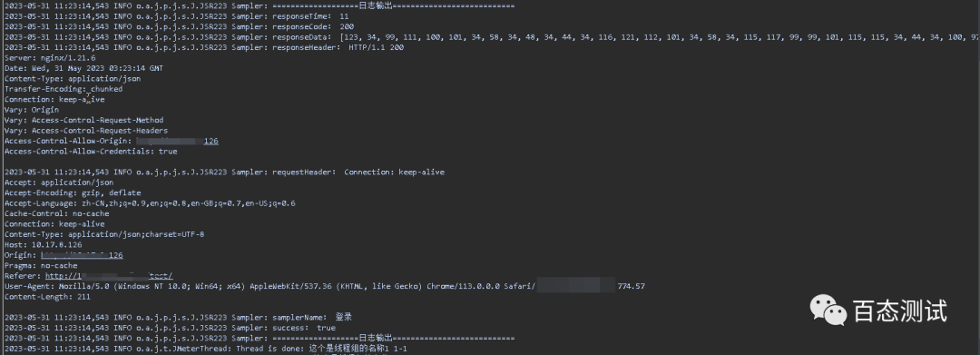This screenshot has width=980, height=355.
Task: Click the responseCode: 200 log line
Action: coord(180,27)
